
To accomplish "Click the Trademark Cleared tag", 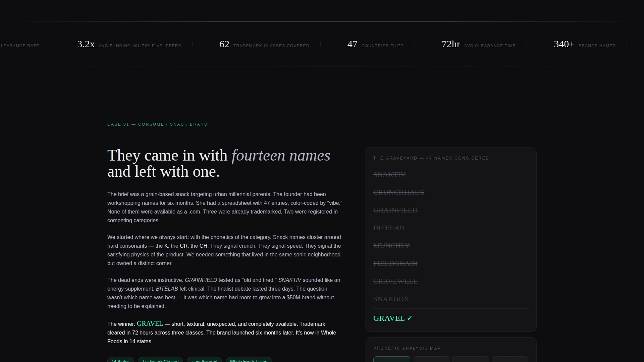I will (x=160, y=360).
